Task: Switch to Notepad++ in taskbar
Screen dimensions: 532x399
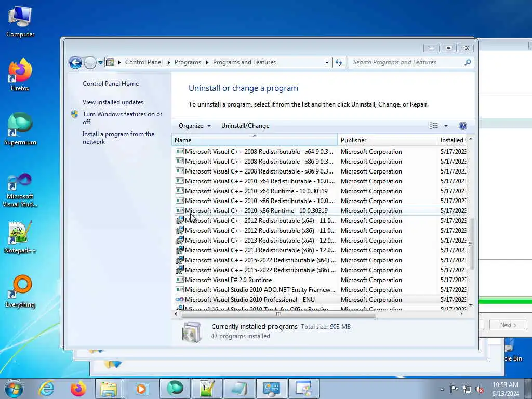Action: click(207, 389)
